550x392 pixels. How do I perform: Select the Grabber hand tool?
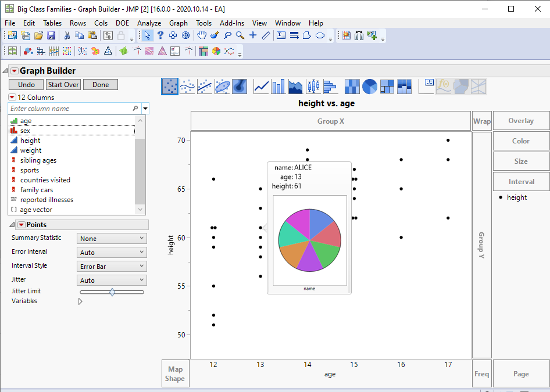[201, 35]
